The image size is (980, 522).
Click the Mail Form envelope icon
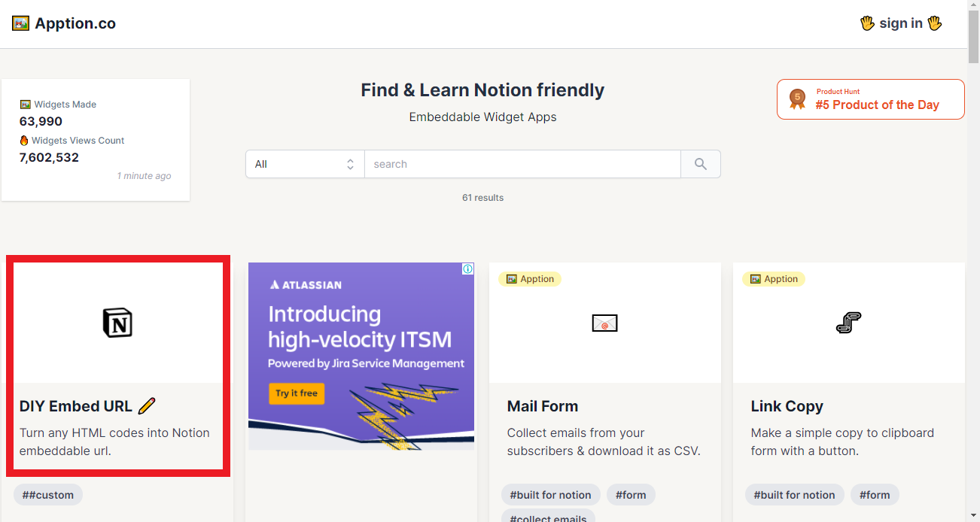604,323
